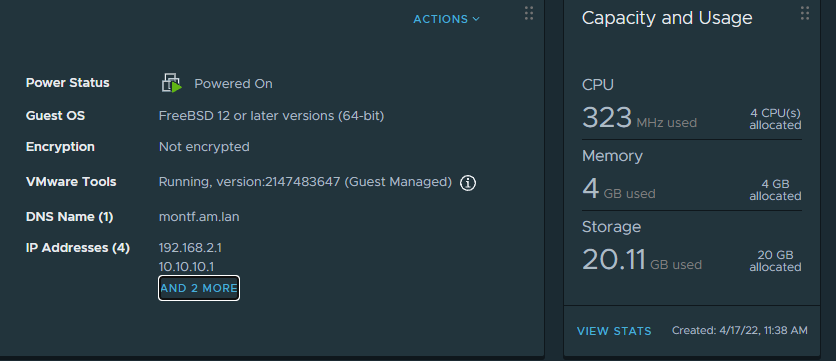Select the 192.168.2.1 IP address

190,247
